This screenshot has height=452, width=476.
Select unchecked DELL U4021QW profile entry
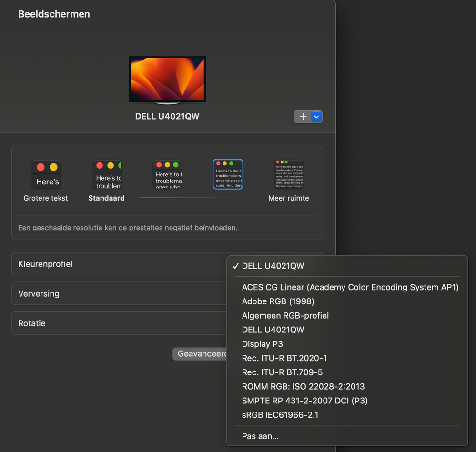pos(347,330)
